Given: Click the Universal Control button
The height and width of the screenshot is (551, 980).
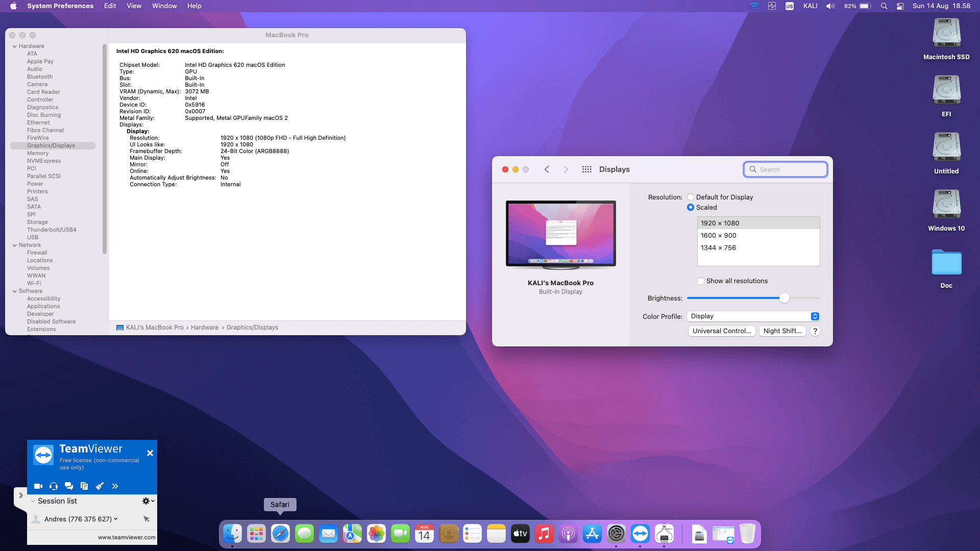Looking at the screenshot, I should pos(721,331).
